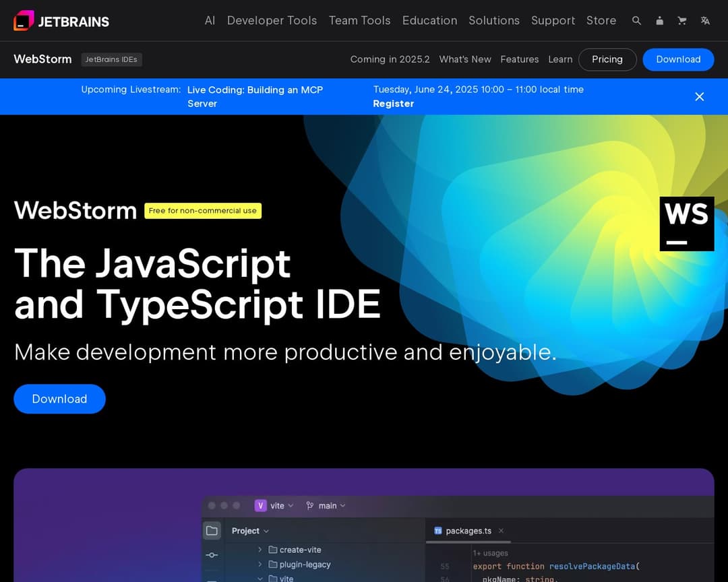
Task: Click the WS WebStorm logo square
Action: (687, 224)
